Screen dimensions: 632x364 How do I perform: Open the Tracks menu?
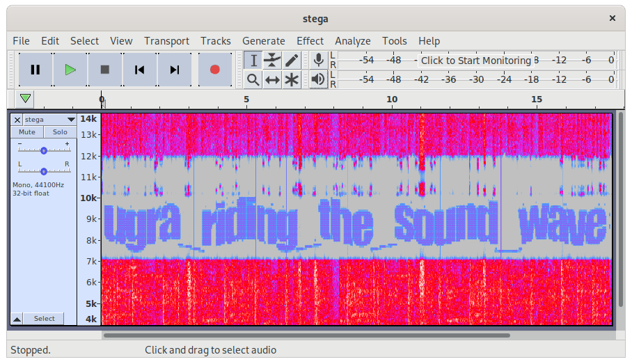[216, 41]
